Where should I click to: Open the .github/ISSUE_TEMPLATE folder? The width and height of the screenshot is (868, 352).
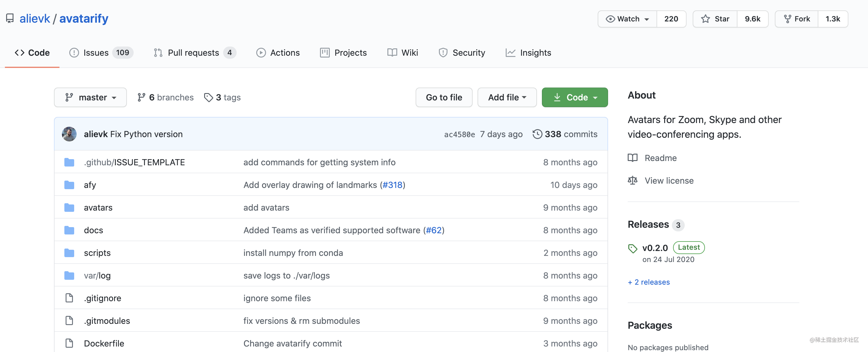tap(134, 162)
